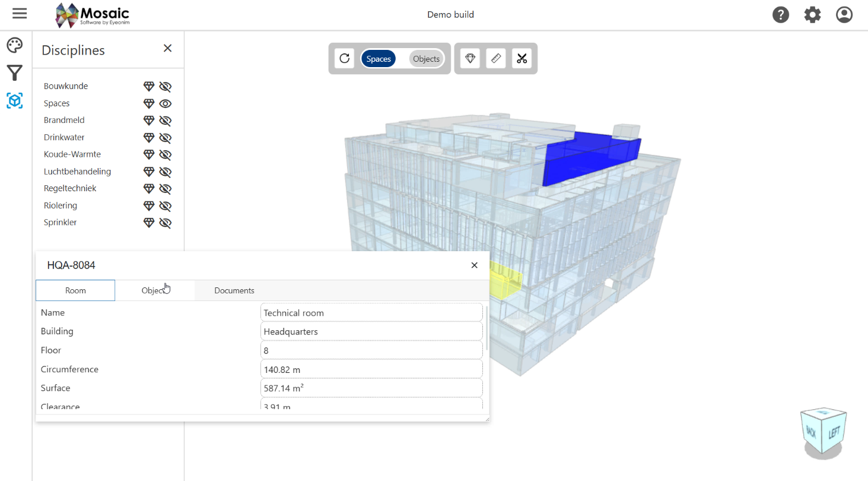The width and height of the screenshot is (868, 481).
Task: Show the Riolering discipline
Action: click(x=166, y=206)
